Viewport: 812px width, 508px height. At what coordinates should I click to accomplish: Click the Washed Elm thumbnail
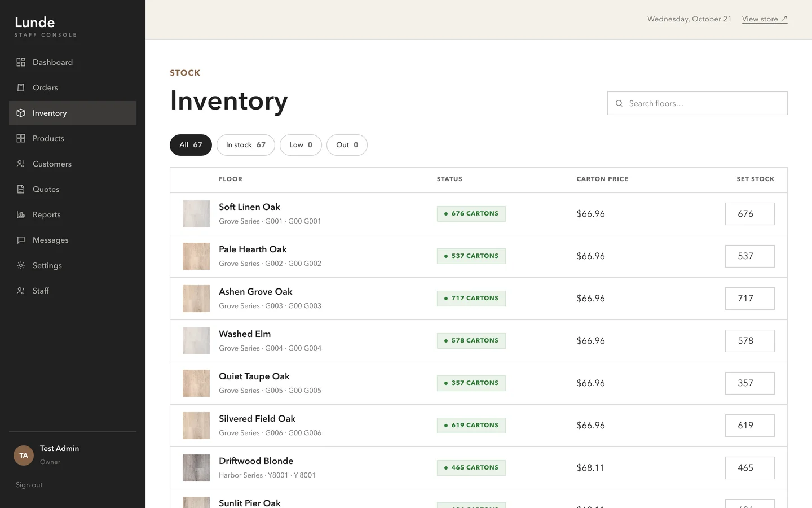coord(196,341)
